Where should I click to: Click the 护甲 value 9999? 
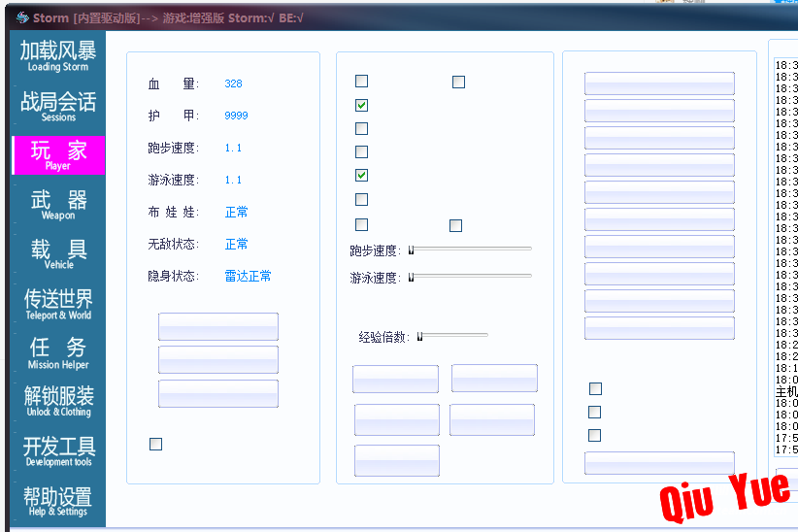(236, 116)
